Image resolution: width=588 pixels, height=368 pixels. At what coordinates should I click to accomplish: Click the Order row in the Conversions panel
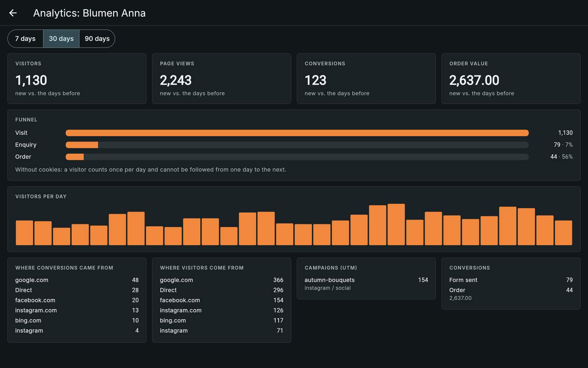511,294
